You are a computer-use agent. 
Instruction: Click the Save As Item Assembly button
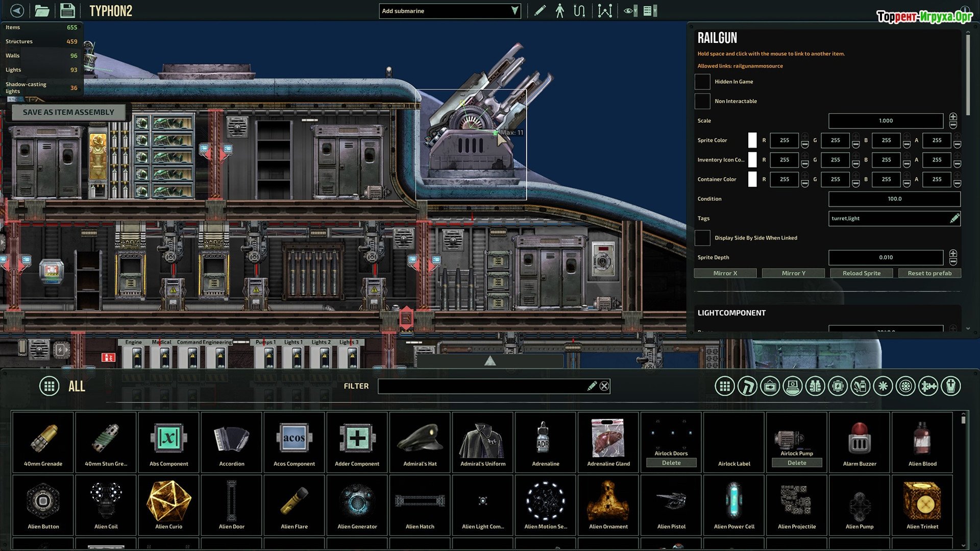(x=68, y=112)
